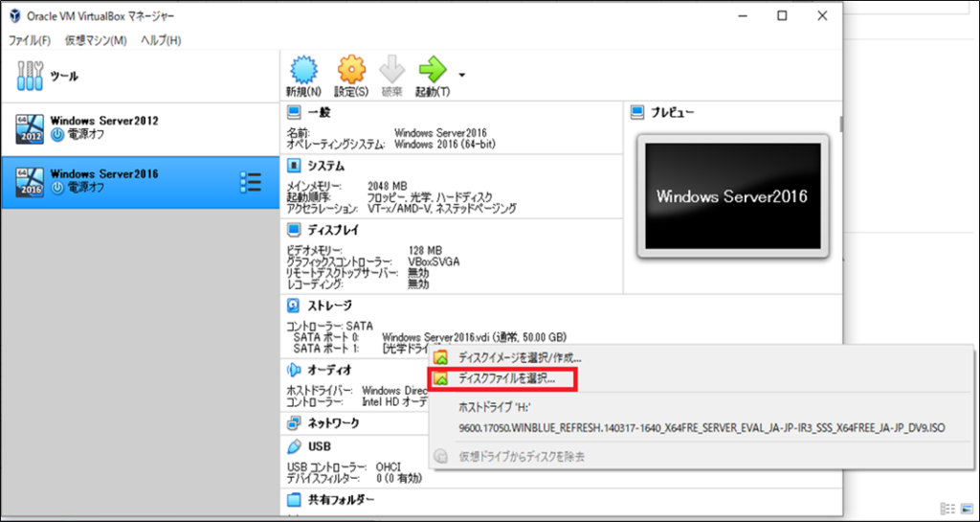Click the USB plug icon
Screen dimensions: 980x522
tap(294, 447)
